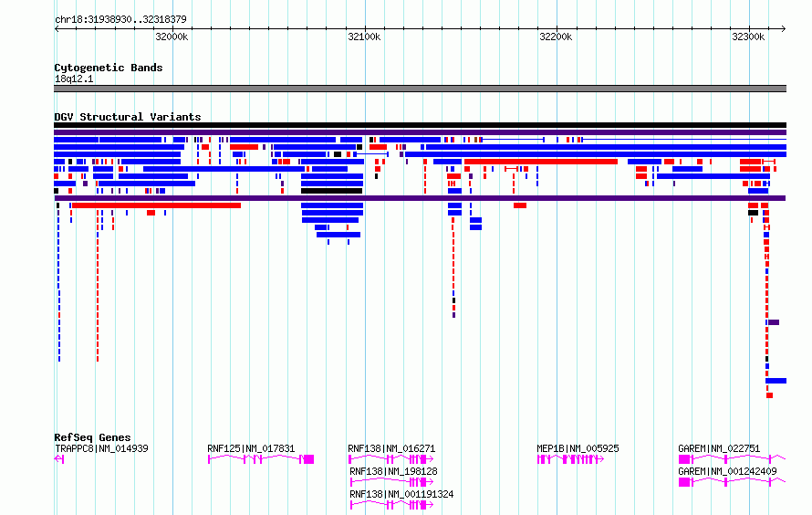The height and width of the screenshot is (515, 812).
Task: Click the RNF138|NM_016271 gene label
Action: pos(391,448)
